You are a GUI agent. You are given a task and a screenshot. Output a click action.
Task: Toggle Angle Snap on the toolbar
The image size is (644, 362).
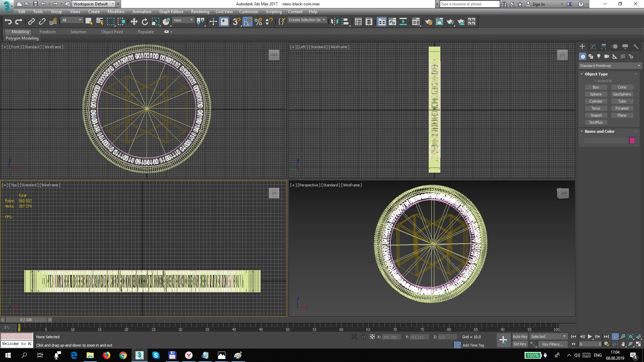pos(248,22)
